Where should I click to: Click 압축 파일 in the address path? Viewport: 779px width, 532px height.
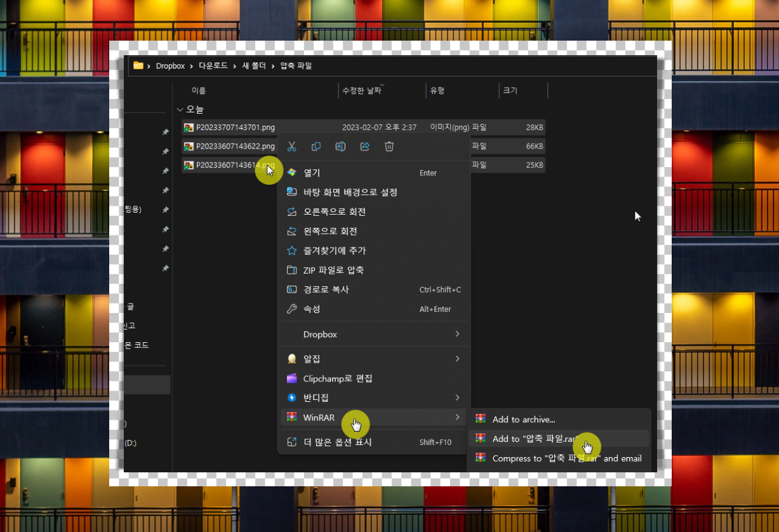(x=296, y=66)
